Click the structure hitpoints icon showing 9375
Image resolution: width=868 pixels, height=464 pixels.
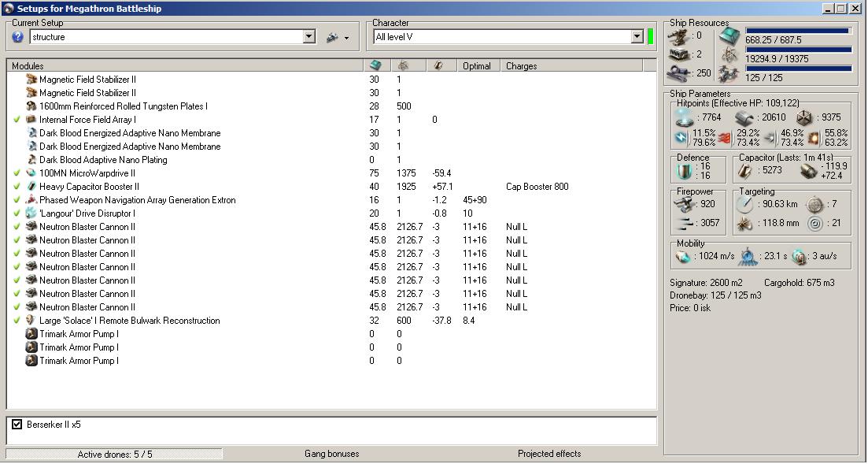pyautogui.click(x=804, y=117)
